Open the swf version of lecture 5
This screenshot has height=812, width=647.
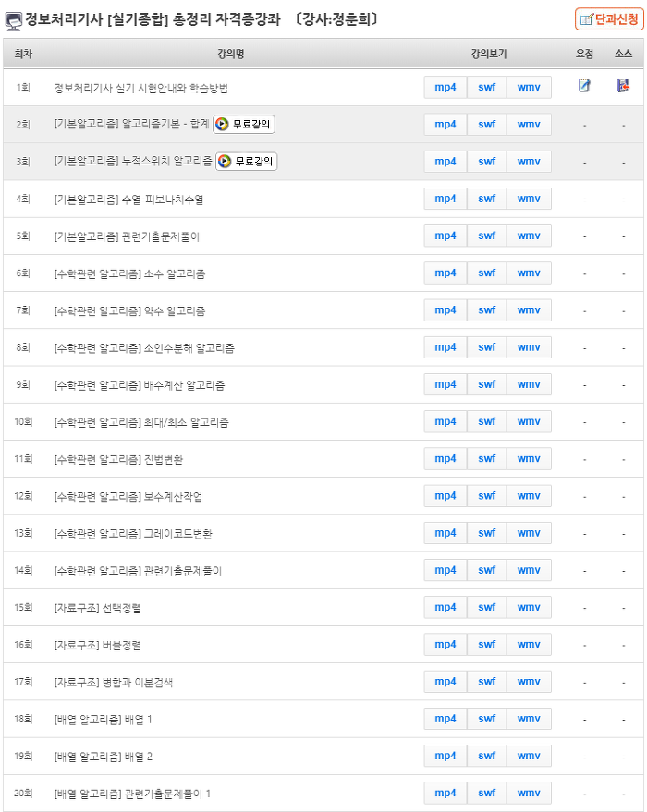tap(486, 236)
